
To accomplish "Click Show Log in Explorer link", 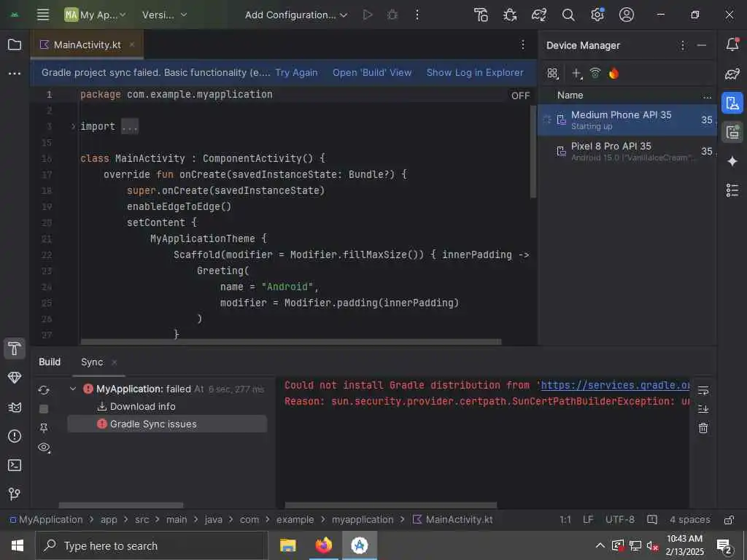I will point(475,72).
